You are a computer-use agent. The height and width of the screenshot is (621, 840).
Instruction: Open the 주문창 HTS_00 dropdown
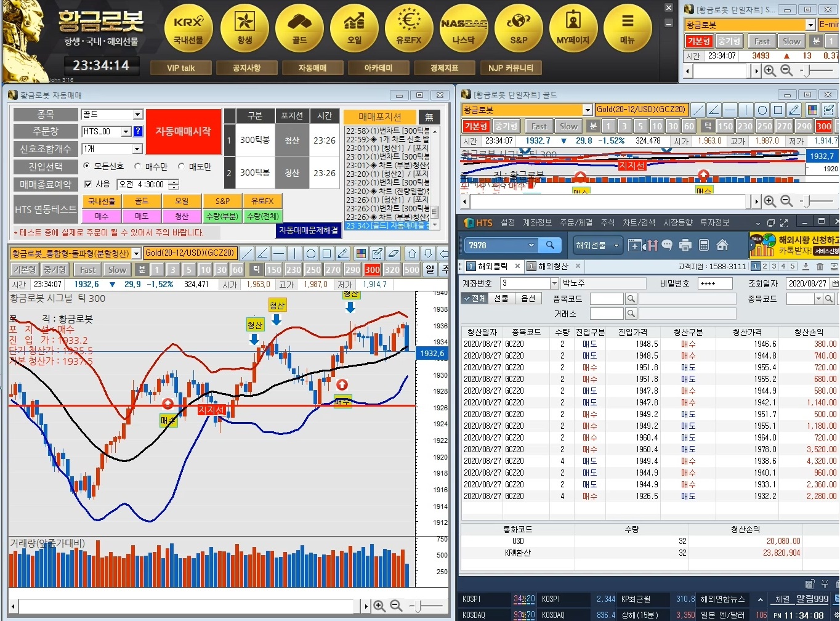(x=126, y=131)
